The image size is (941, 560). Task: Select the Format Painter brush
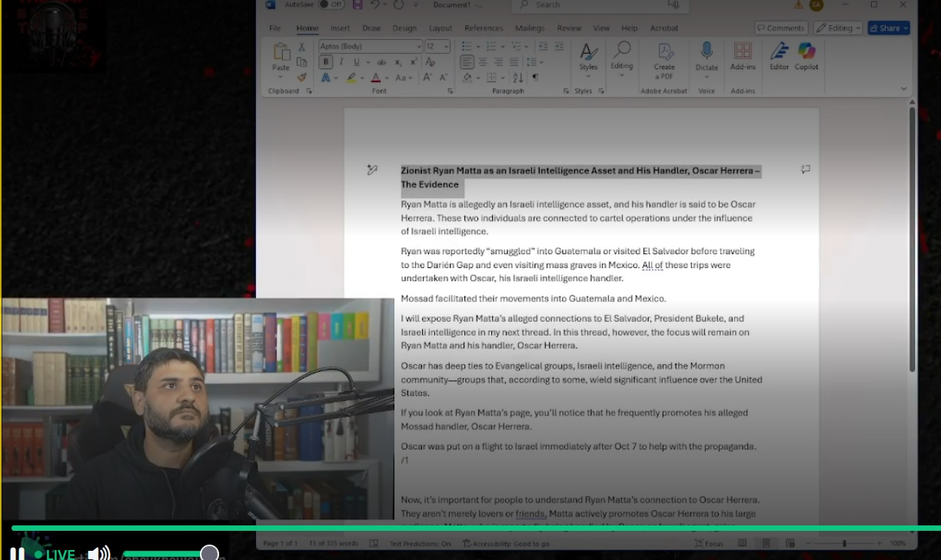point(301,77)
